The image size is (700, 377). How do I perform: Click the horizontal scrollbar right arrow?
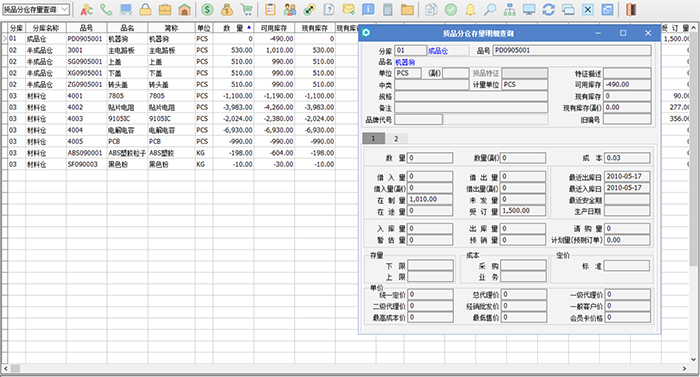[684, 369]
